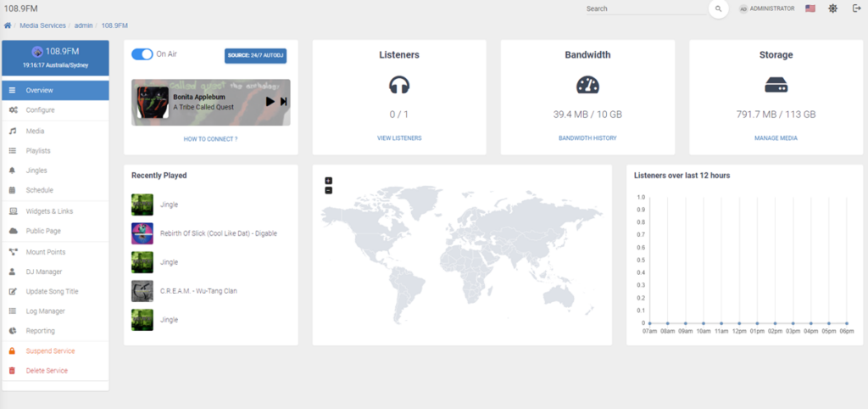Select Playlists from the sidebar

click(38, 150)
